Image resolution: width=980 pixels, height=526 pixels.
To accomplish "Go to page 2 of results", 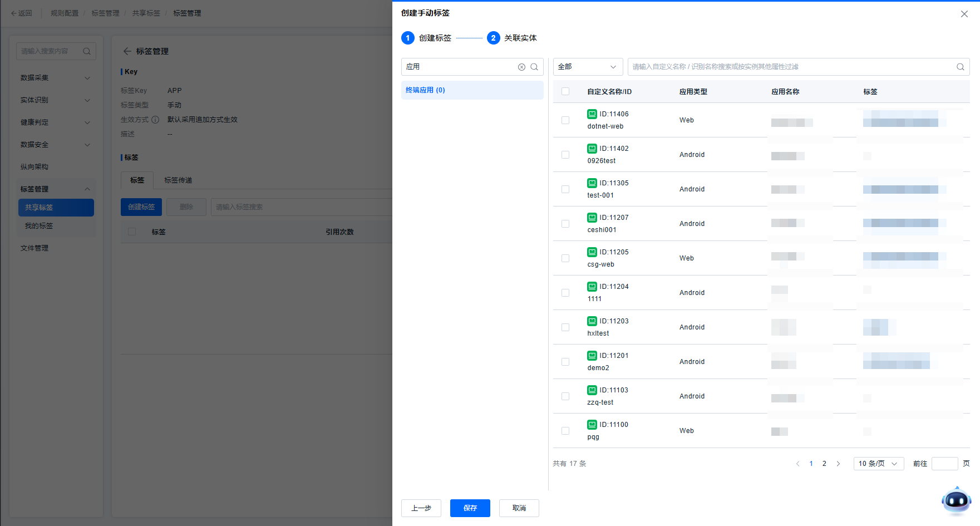I will click(x=824, y=464).
